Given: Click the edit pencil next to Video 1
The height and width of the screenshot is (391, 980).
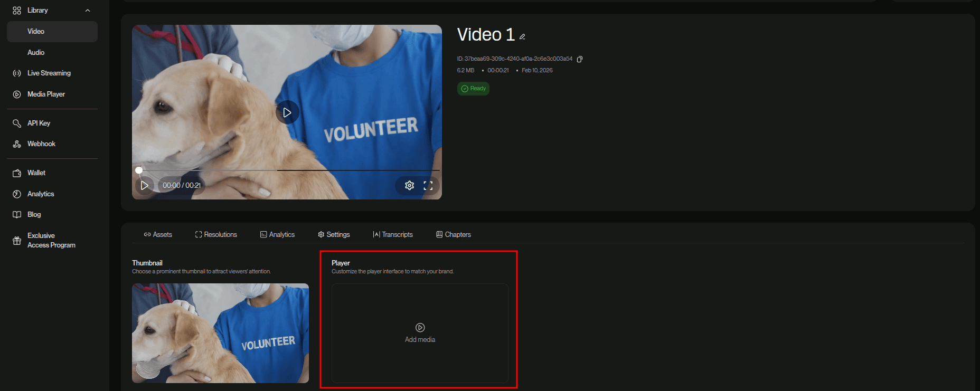Looking at the screenshot, I should point(522,37).
